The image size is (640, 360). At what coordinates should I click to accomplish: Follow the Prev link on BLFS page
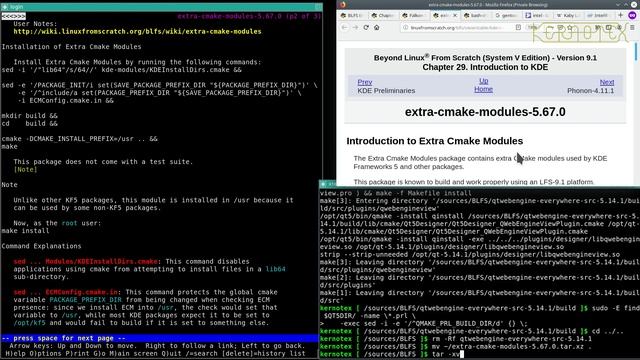point(364,82)
